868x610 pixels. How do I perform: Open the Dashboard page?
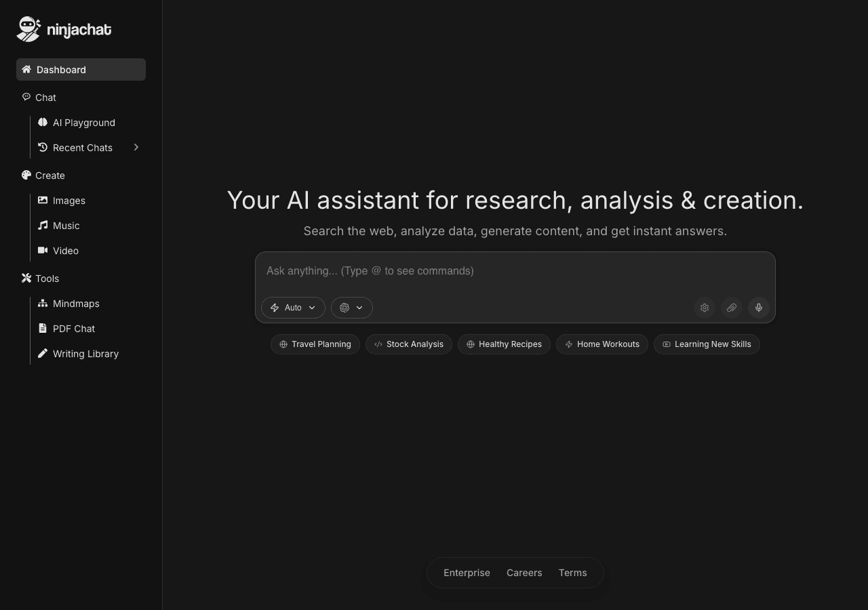point(81,70)
